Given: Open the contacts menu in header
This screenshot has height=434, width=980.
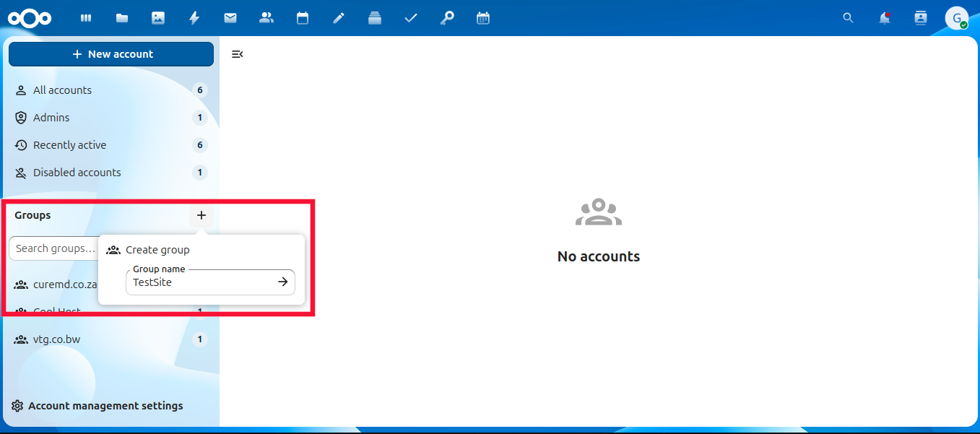Looking at the screenshot, I should coord(921,18).
